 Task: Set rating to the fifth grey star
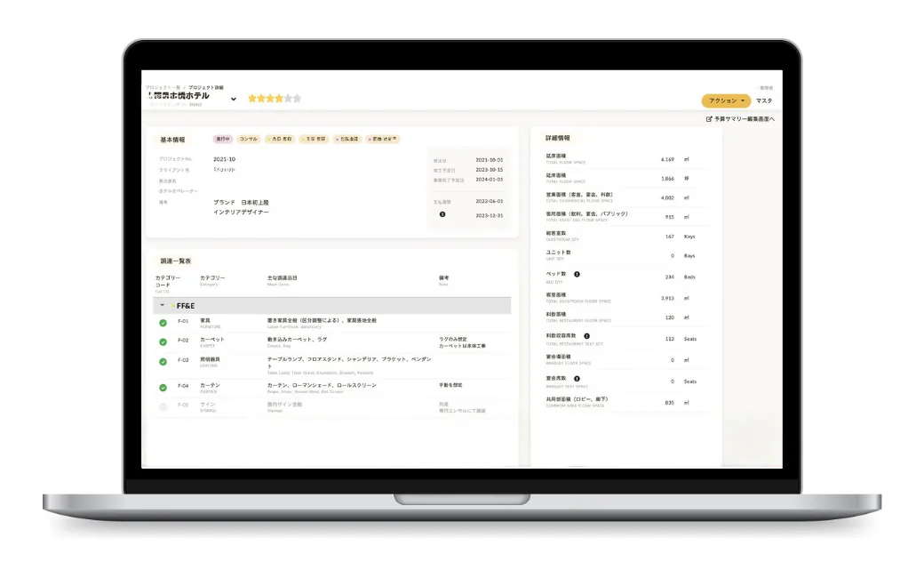tap(288, 99)
